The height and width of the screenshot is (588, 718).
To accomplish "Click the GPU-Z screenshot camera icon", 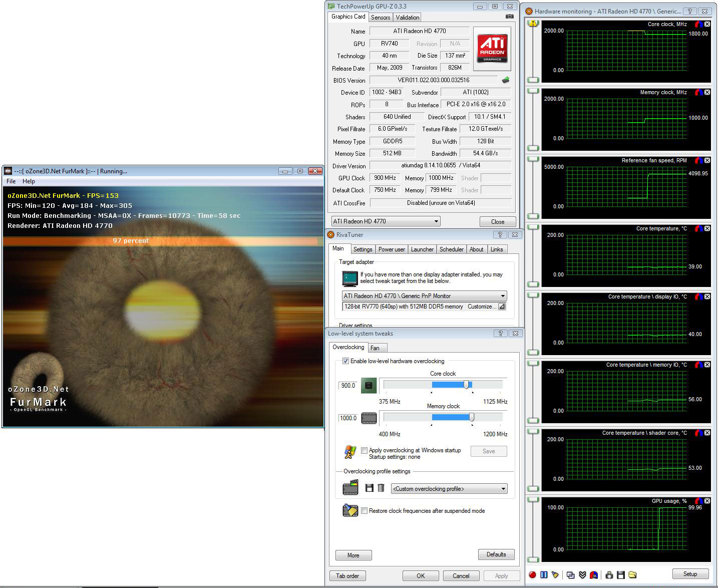I will pyautogui.click(x=509, y=17).
